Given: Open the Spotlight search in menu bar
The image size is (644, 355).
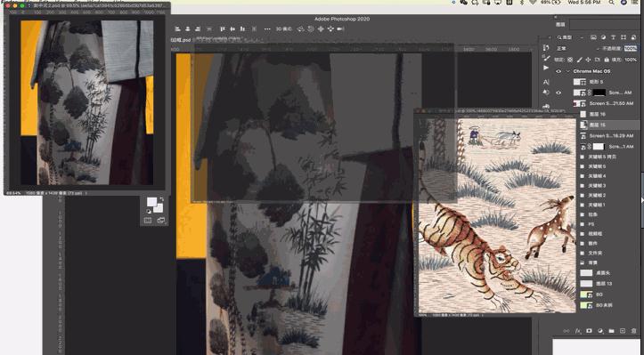Looking at the screenshot, I should point(612,3).
